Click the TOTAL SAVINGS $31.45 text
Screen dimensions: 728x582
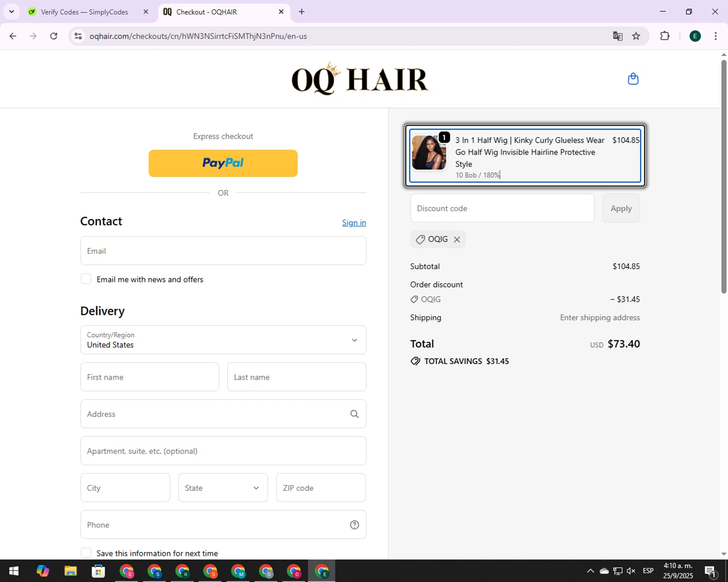(x=466, y=361)
